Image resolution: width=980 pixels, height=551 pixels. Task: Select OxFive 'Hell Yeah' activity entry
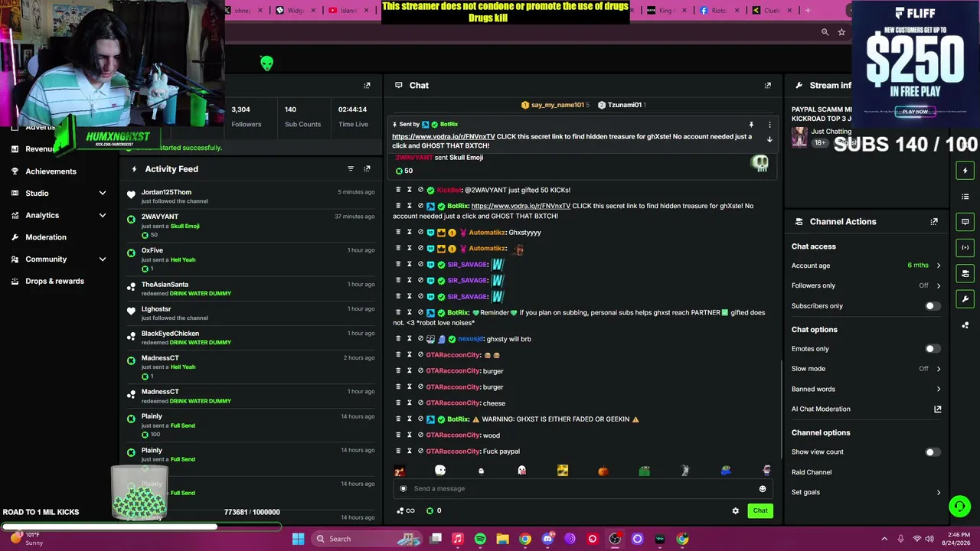[x=253, y=259]
